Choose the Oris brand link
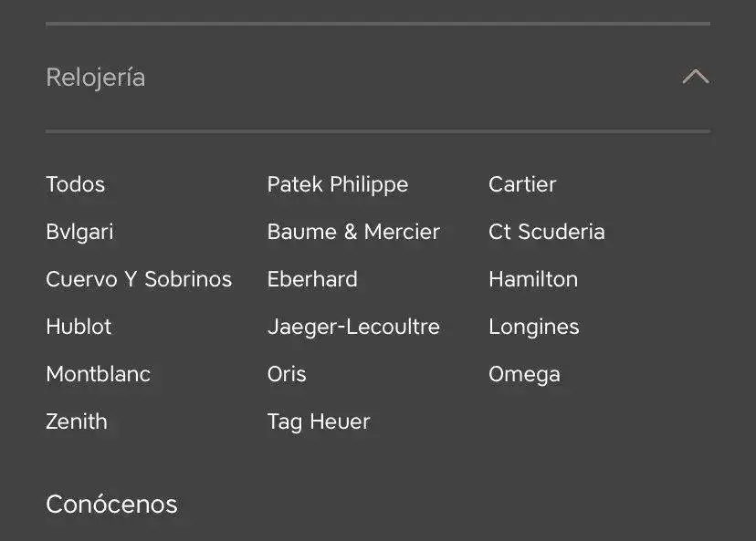Screen dimensions: 756x541 point(287,374)
